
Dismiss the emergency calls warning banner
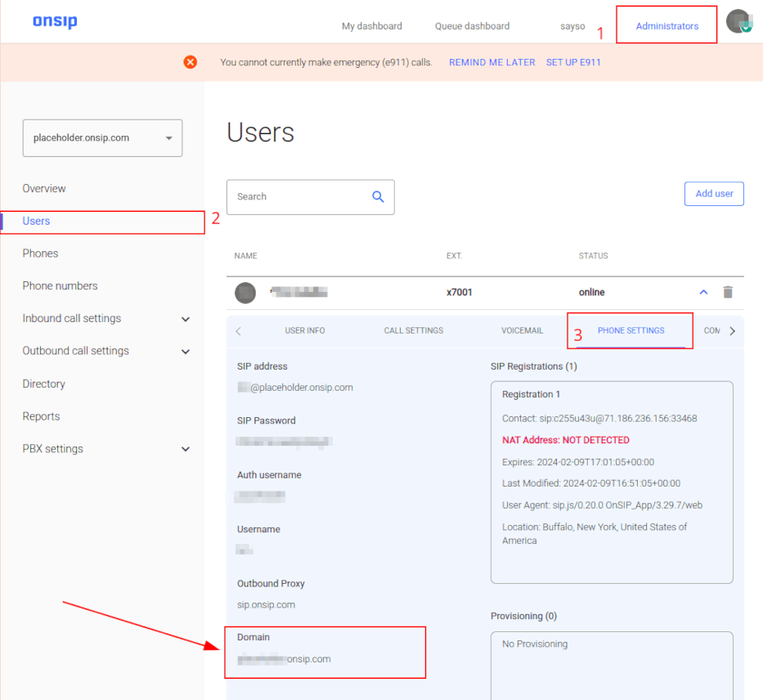tap(190, 61)
